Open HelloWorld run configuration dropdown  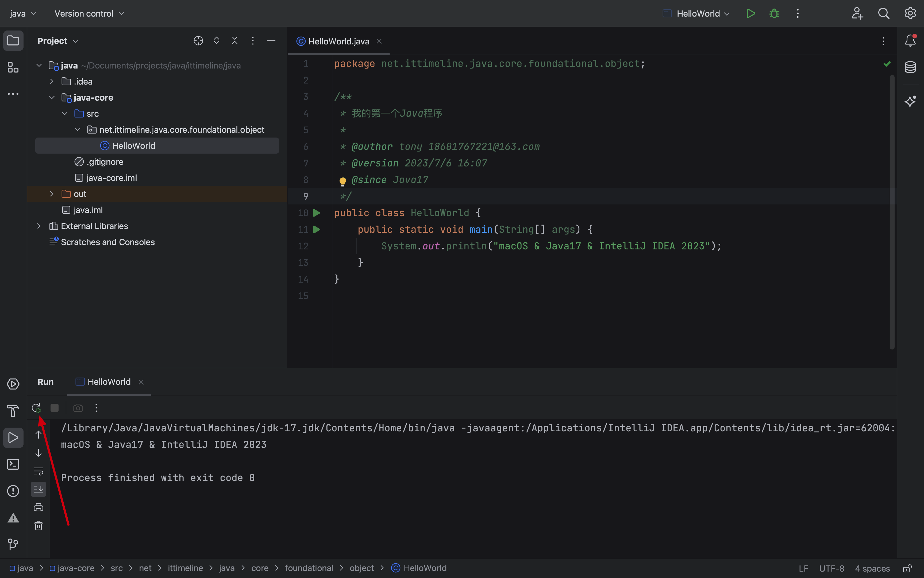(x=696, y=13)
